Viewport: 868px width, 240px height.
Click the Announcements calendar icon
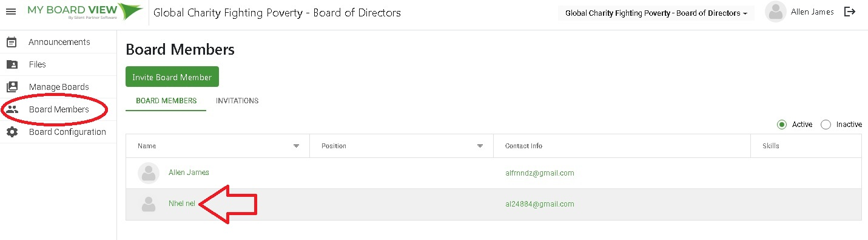[12, 42]
